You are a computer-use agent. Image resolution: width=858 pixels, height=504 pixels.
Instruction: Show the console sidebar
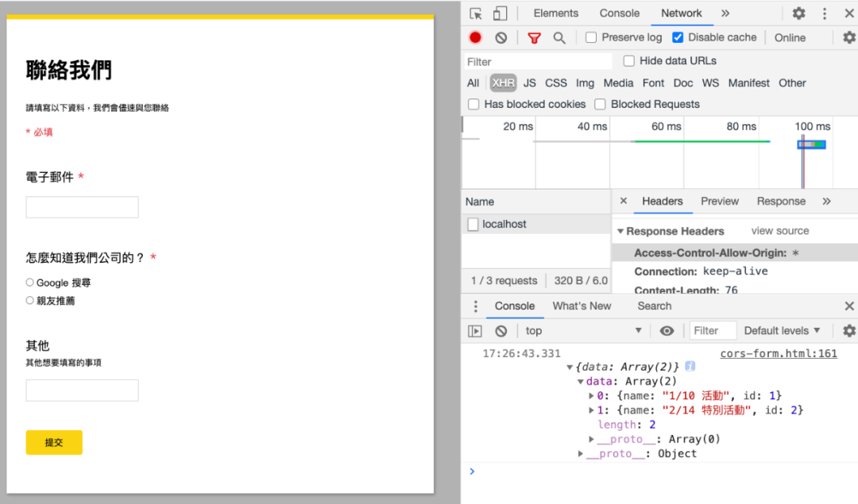click(475, 331)
